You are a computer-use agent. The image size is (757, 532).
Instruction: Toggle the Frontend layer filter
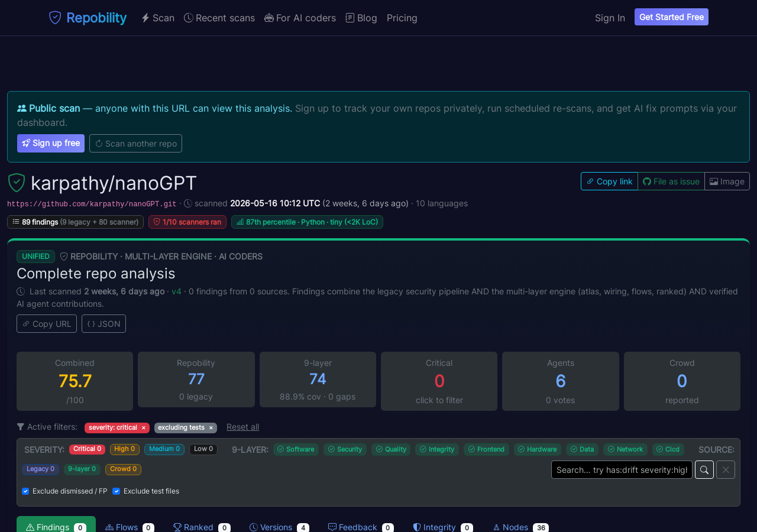(486, 449)
